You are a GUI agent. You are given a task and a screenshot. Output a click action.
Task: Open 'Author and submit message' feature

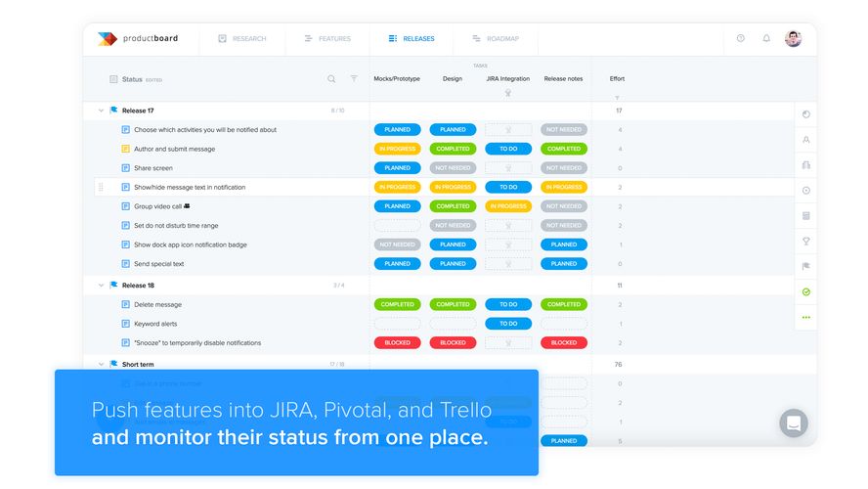(x=174, y=149)
